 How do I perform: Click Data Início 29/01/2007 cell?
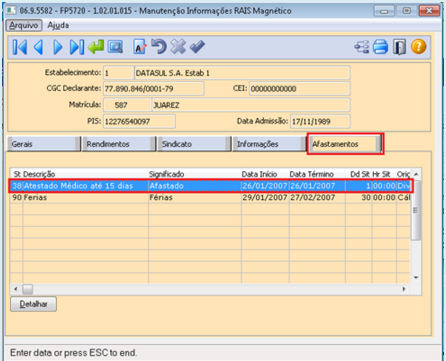tap(265, 197)
